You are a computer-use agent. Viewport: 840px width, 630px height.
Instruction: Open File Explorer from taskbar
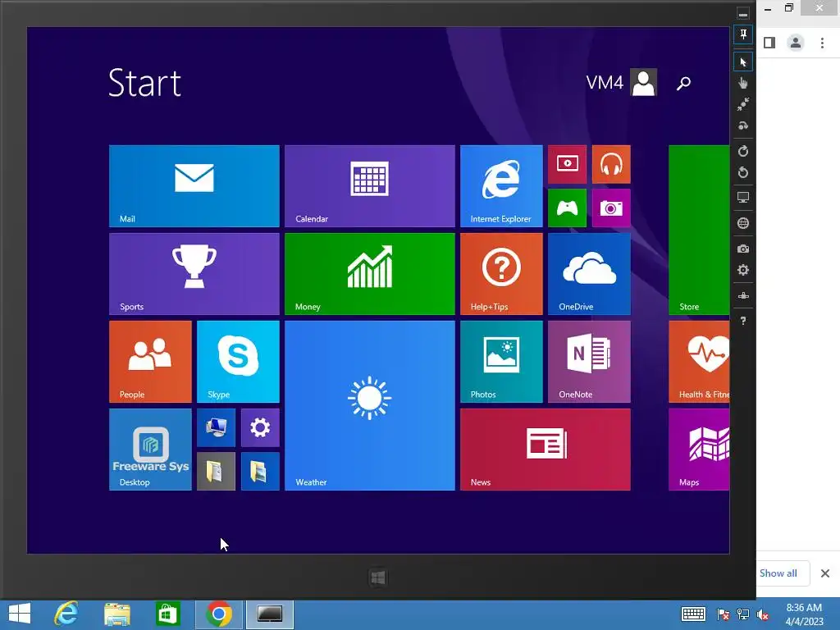[116, 614]
